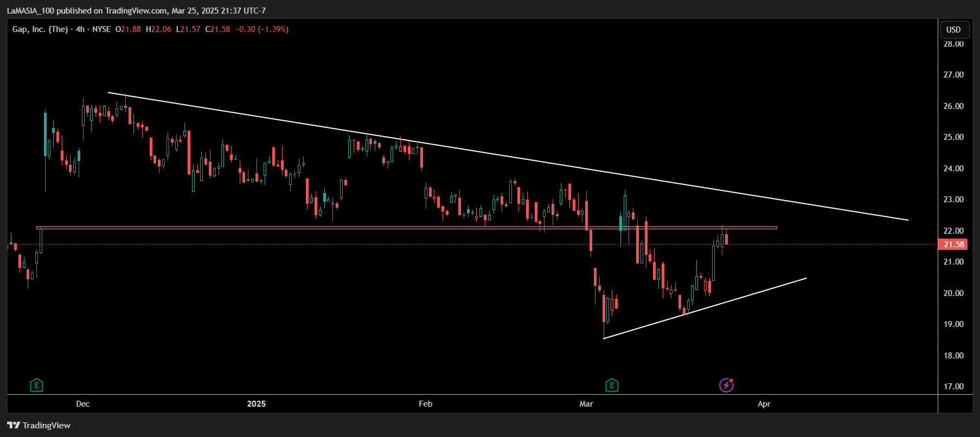Click the LaMASIA_100 published header text

click(x=136, y=10)
